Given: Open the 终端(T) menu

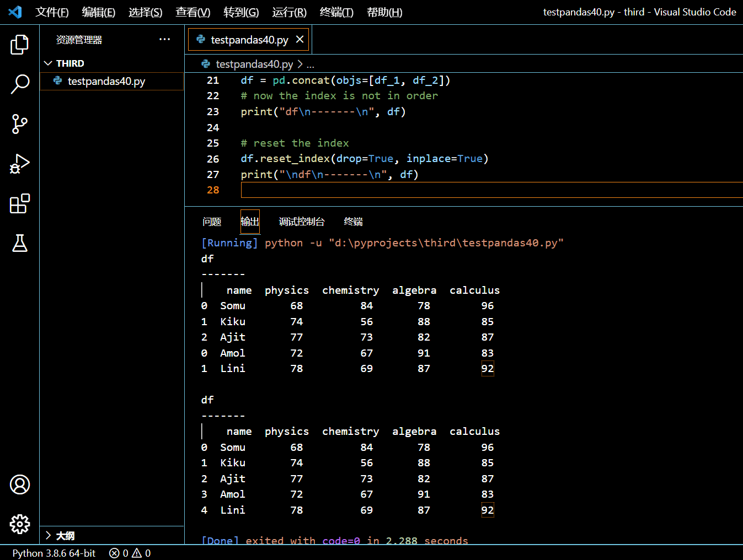Looking at the screenshot, I should (336, 12).
